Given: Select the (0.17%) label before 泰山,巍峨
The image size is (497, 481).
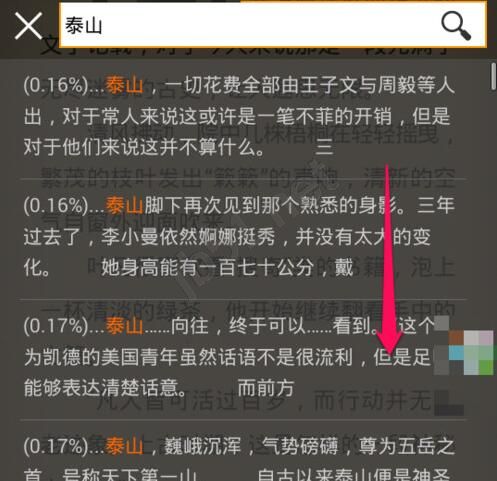Looking at the screenshot, I should coord(56,447).
